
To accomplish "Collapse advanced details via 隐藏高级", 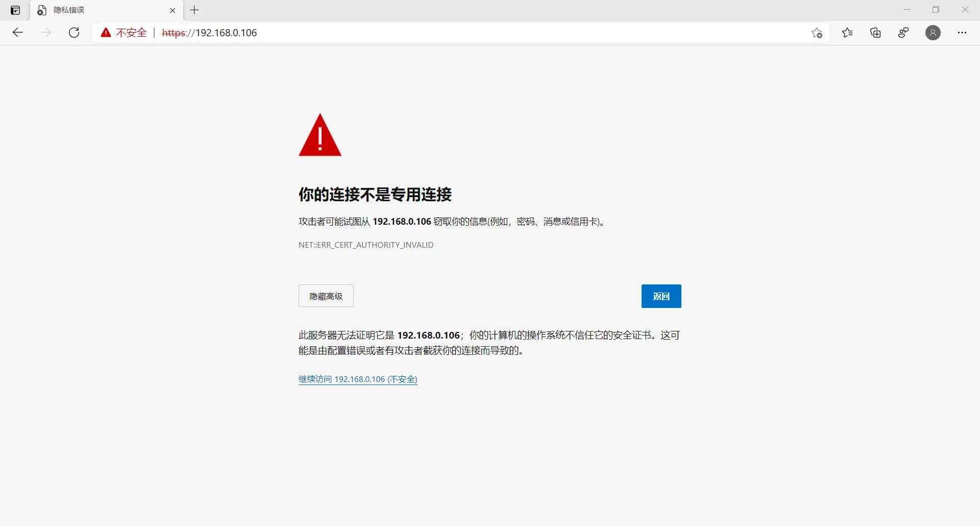I will [x=325, y=296].
